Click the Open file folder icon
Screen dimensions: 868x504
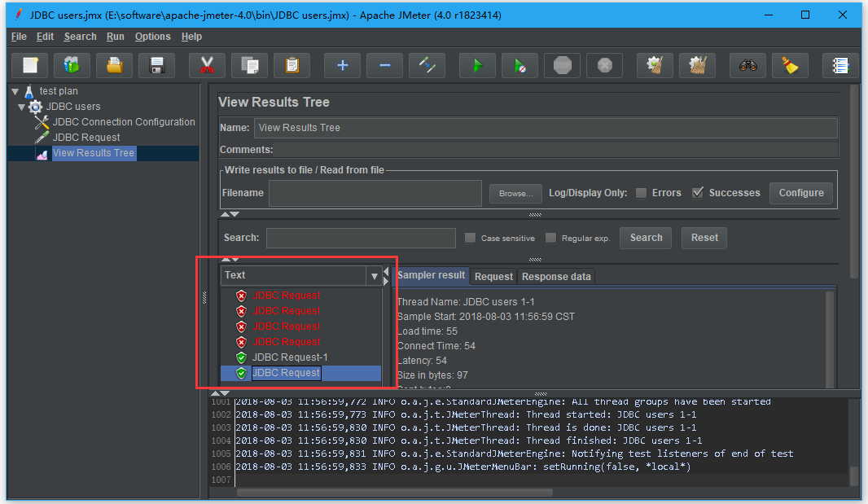point(114,65)
